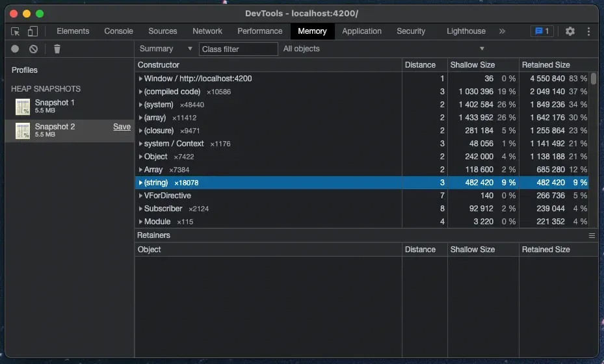This screenshot has height=364, width=604.
Task: Click Save link for Snapshot 2
Action: tap(122, 127)
